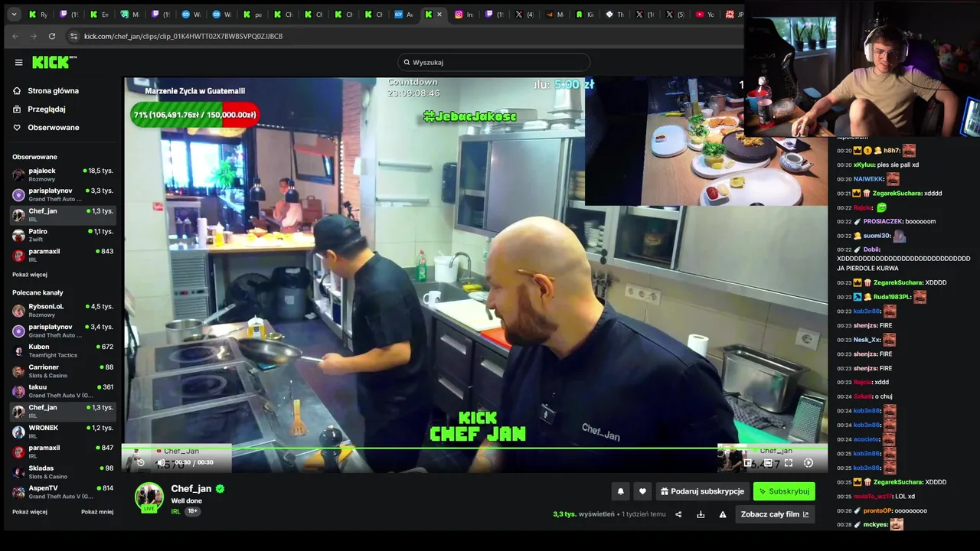Close the active Kick clip tab

(x=439, y=15)
